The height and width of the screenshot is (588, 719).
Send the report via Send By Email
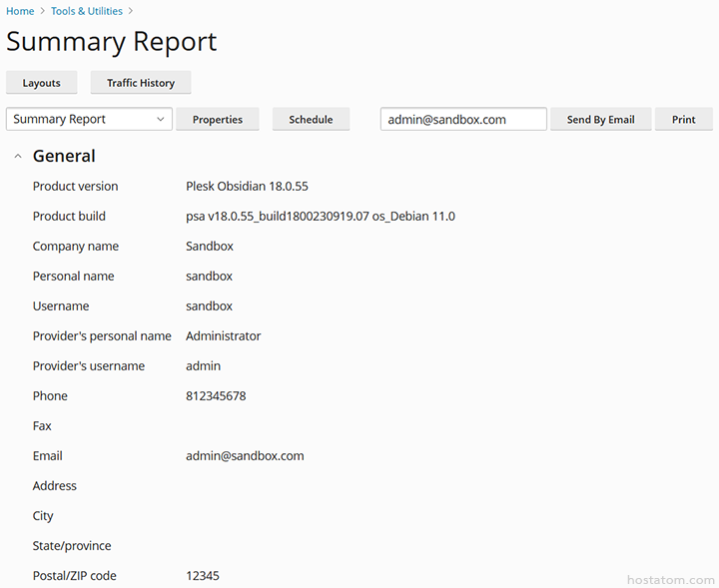tap(600, 119)
